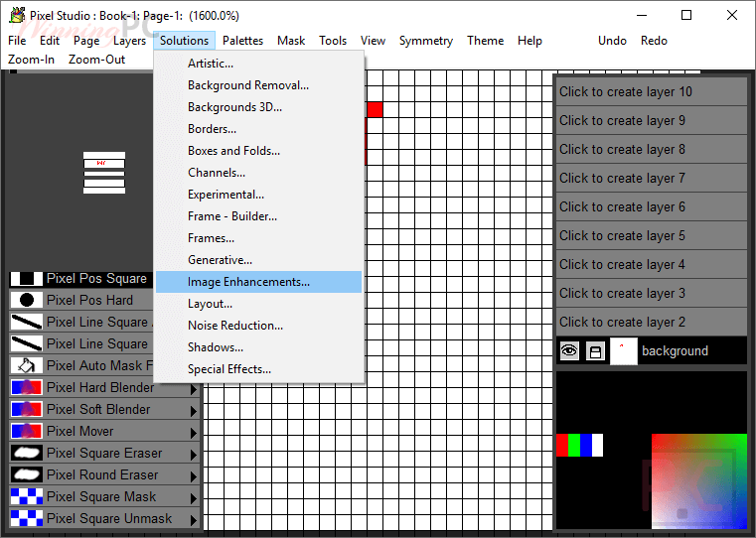
Task: Select the Pixel Pos Hard round brush icon
Action: [x=27, y=300]
